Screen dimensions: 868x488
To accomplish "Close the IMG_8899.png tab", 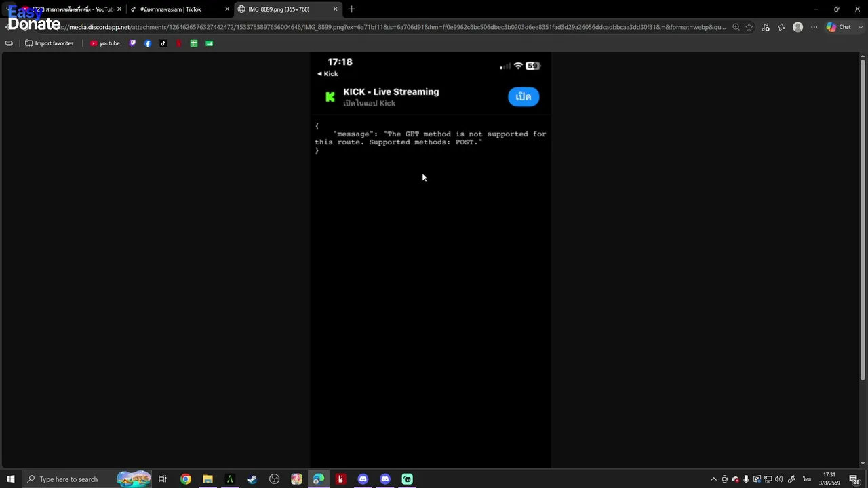I will tap(335, 9).
